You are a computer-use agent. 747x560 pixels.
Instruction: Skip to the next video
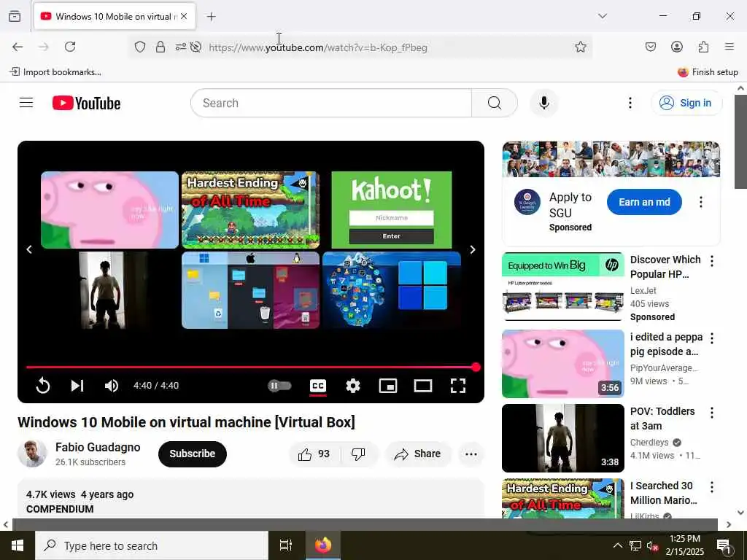77,385
